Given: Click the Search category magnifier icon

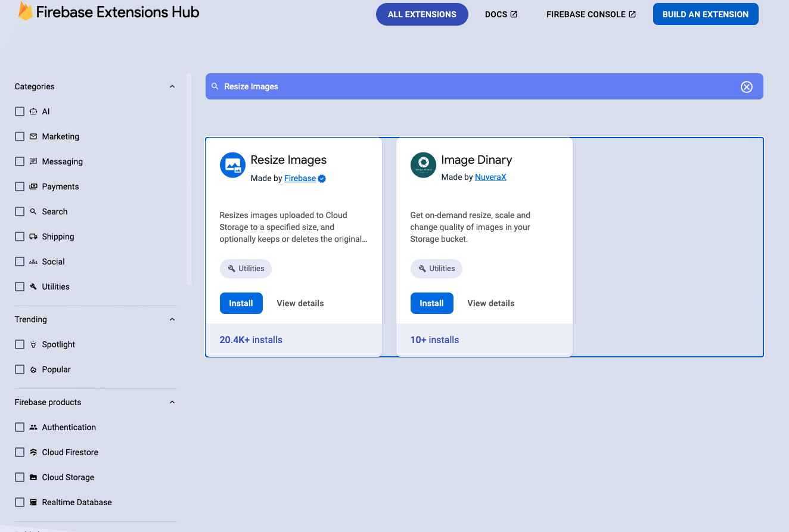Looking at the screenshot, I should pos(33,211).
